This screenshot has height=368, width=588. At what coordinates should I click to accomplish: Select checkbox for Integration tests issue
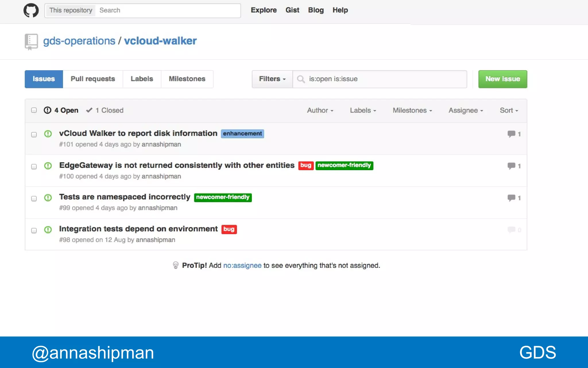34,231
